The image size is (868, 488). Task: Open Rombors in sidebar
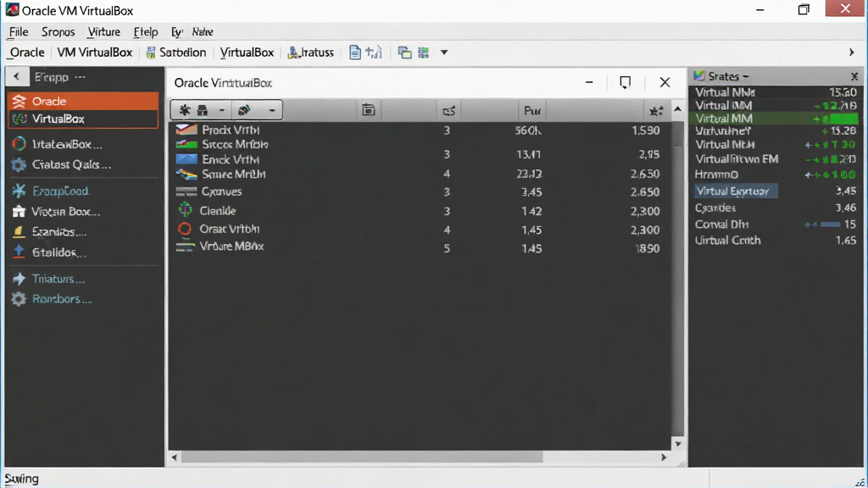62,299
